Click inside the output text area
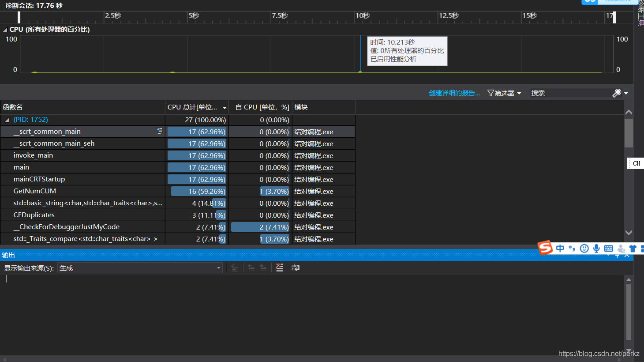 pos(312,316)
